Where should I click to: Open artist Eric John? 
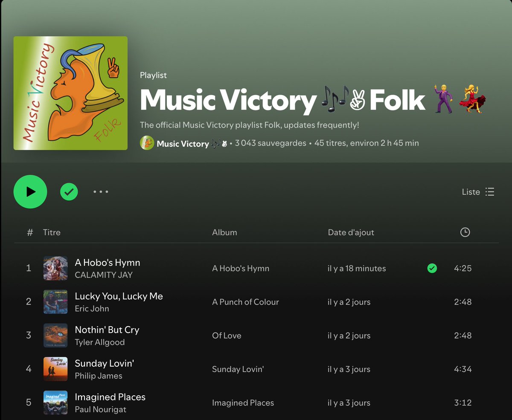click(92, 309)
